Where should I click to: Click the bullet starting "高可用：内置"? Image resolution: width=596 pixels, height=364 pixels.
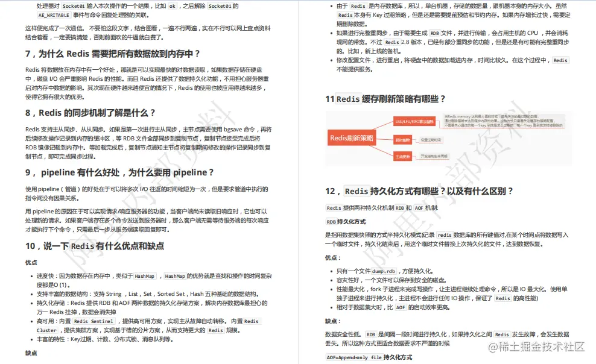pyautogui.click(x=149, y=326)
